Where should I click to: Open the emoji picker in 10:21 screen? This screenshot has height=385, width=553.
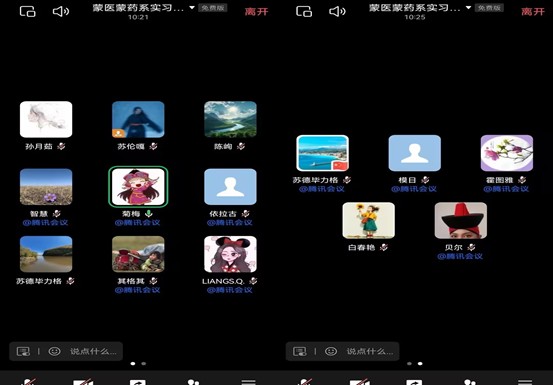click(54, 351)
